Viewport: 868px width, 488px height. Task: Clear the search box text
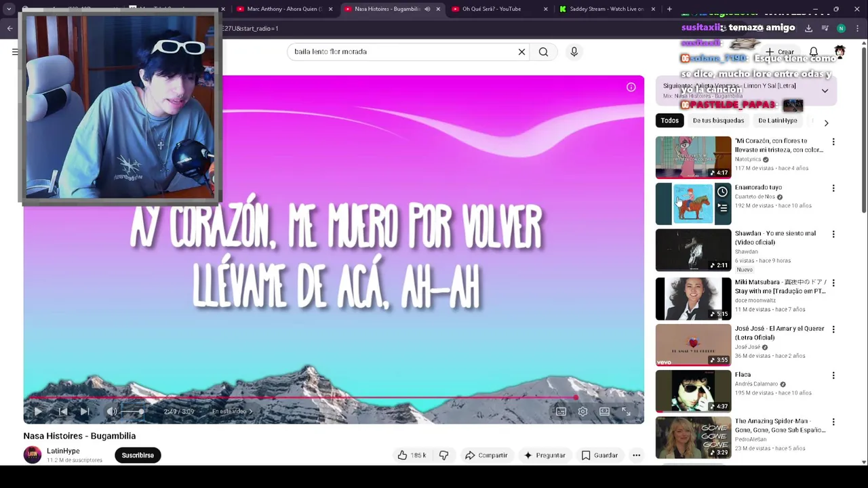click(521, 52)
